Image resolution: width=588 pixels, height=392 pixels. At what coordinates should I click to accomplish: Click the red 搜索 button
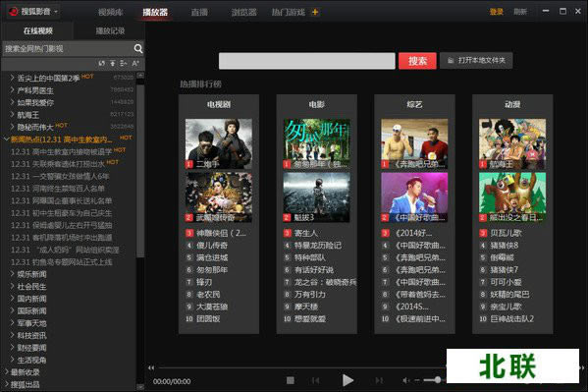[x=417, y=61]
